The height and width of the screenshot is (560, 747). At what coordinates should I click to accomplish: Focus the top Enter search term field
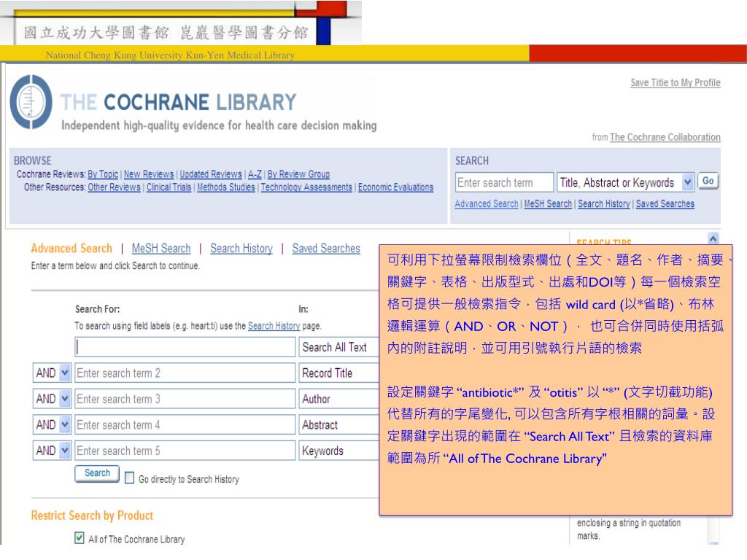tap(504, 182)
